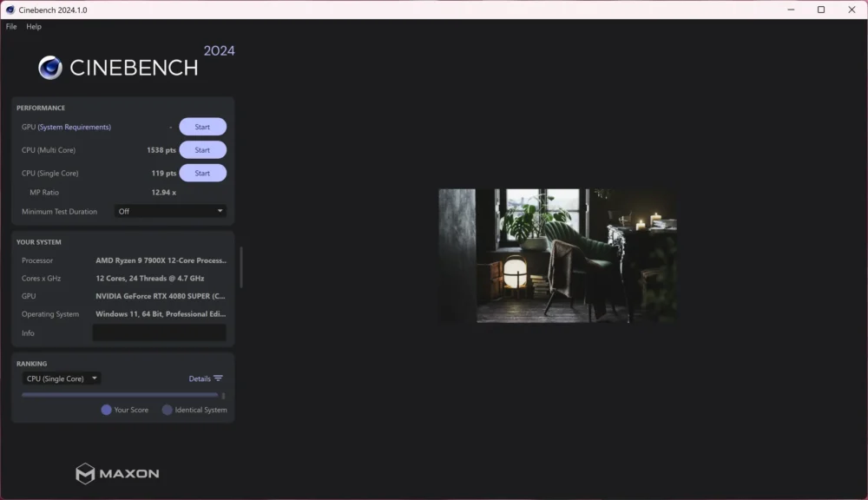Click the rendered room preview image
Viewport: 868px width, 500px height.
click(558, 256)
